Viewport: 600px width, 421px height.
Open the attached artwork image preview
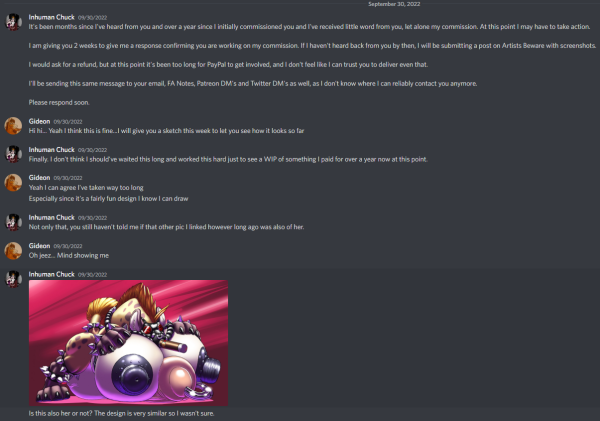click(129, 343)
